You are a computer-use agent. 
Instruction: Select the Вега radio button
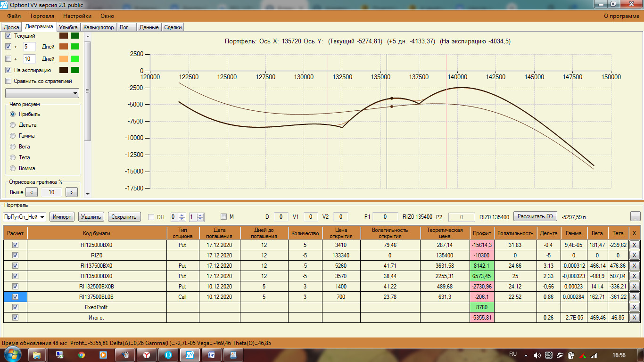(13, 147)
